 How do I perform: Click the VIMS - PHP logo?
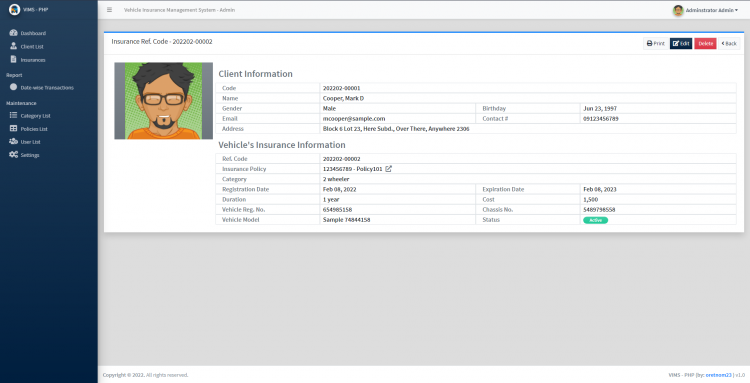click(14, 10)
